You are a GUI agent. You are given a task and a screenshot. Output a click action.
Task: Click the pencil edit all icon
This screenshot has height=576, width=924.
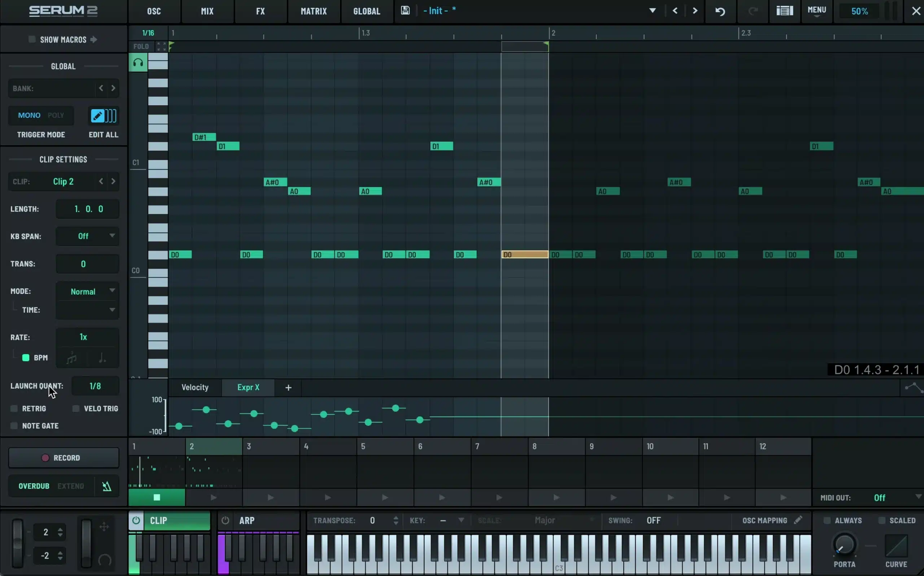(x=97, y=115)
